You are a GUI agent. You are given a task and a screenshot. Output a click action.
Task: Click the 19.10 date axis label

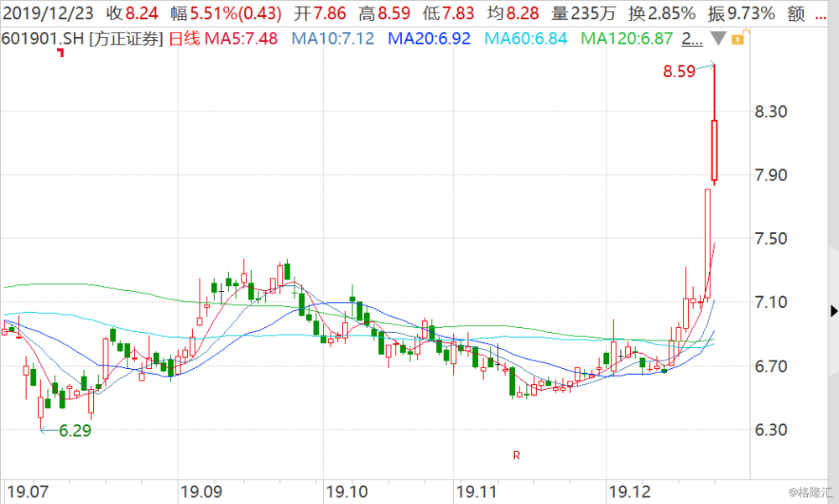[347, 491]
